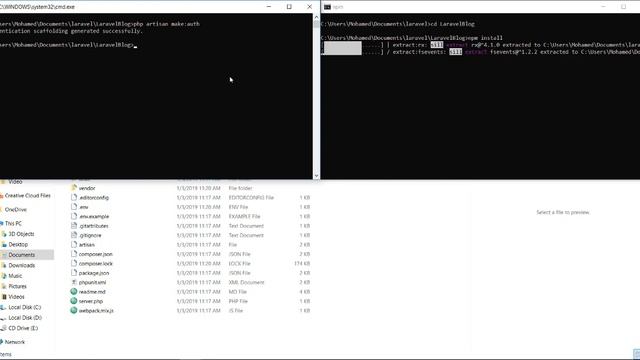This screenshot has width=640, height=360.
Task: Click the package.json file name
Action: point(94,273)
